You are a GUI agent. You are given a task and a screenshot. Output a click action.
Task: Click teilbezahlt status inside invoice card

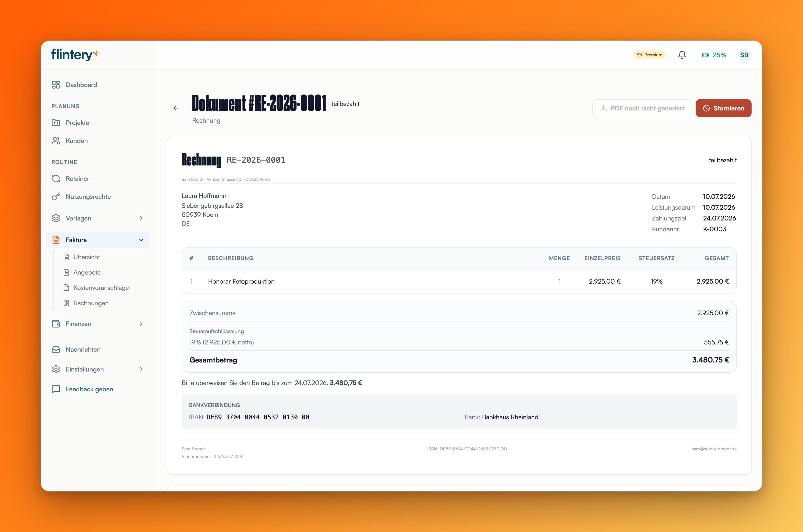[722, 160]
